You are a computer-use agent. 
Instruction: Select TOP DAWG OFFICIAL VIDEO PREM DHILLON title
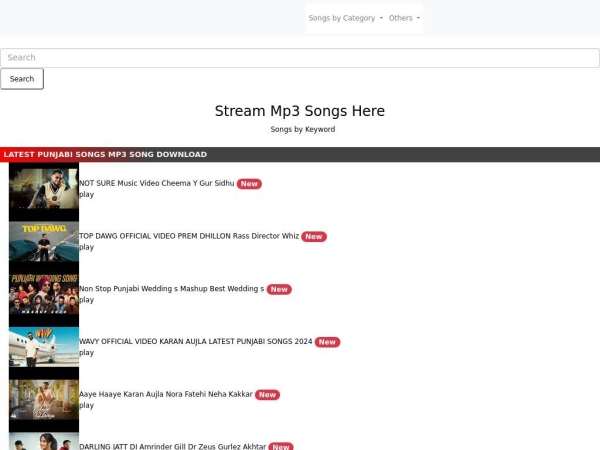[x=189, y=236]
